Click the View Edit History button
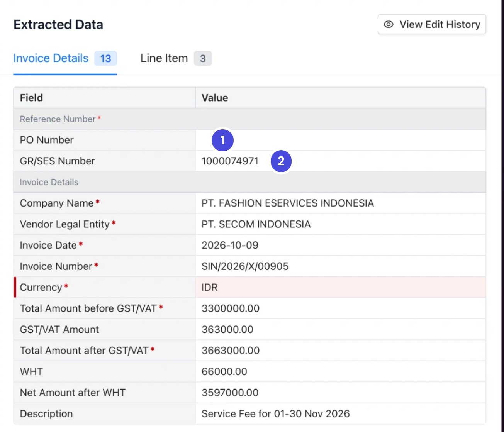The width and height of the screenshot is (504, 432). pyautogui.click(x=432, y=24)
